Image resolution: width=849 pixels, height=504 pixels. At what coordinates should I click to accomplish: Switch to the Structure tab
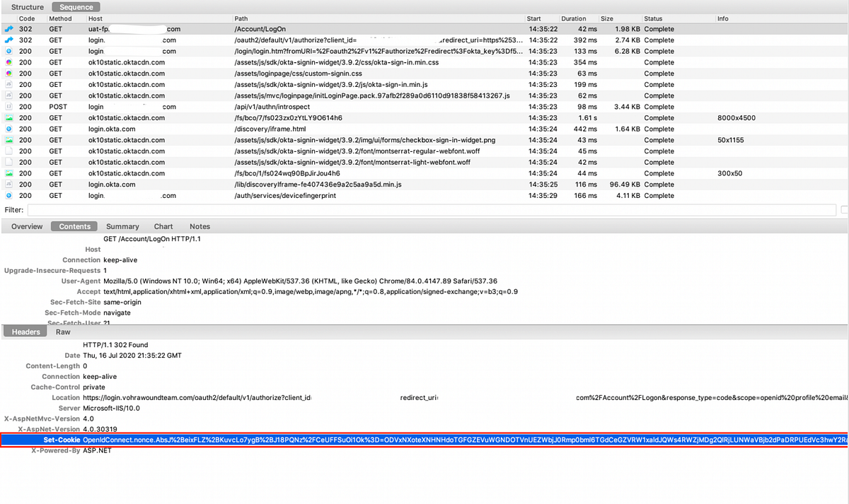pyautogui.click(x=28, y=6)
